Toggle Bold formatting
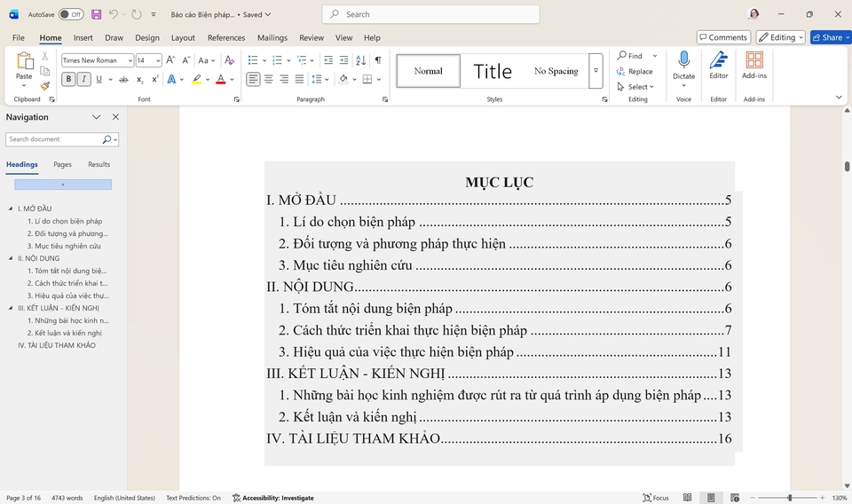The width and height of the screenshot is (852, 504). tap(68, 80)
